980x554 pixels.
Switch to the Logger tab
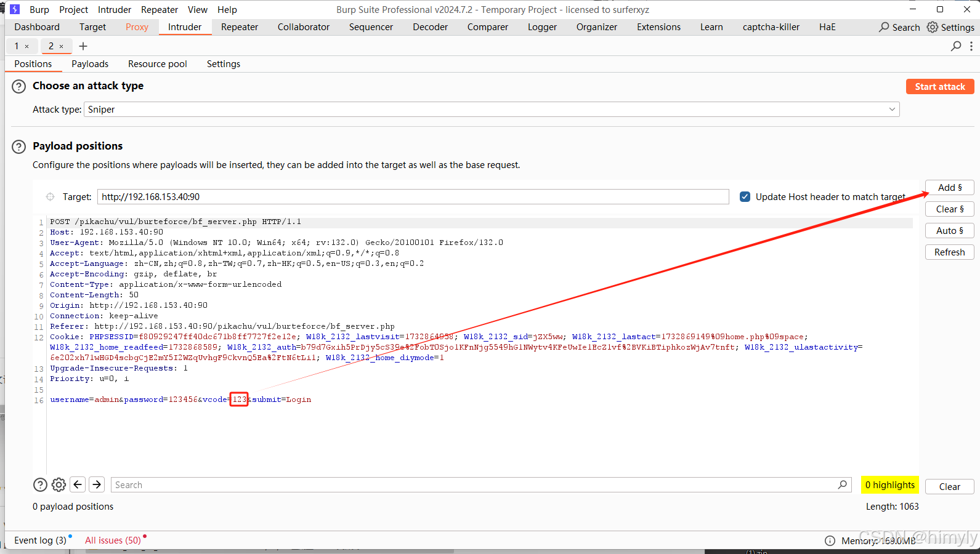click(542, 27)
